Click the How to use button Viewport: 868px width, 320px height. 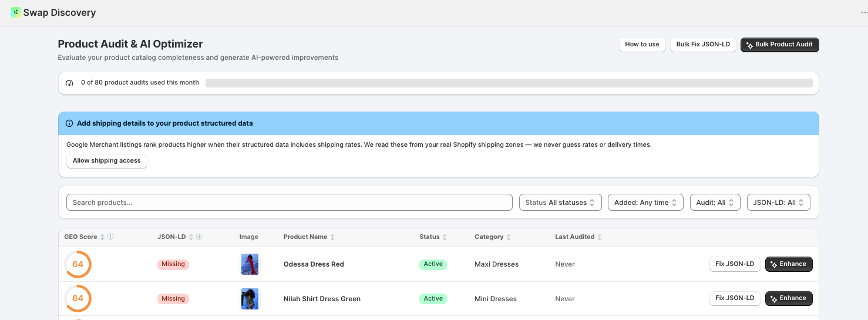pyautogui.click(x=642, y=45)
